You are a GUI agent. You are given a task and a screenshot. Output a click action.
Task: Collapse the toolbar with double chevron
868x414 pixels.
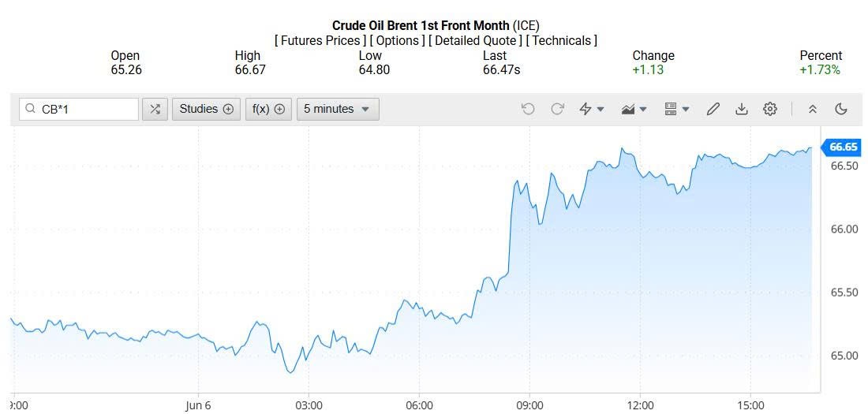tap(813, 109)
